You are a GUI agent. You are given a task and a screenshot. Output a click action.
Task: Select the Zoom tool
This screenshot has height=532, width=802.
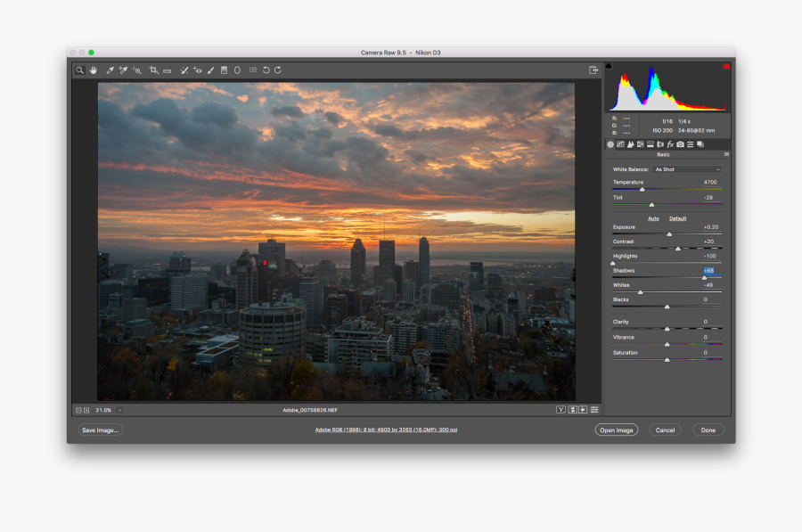coord(79,70)
